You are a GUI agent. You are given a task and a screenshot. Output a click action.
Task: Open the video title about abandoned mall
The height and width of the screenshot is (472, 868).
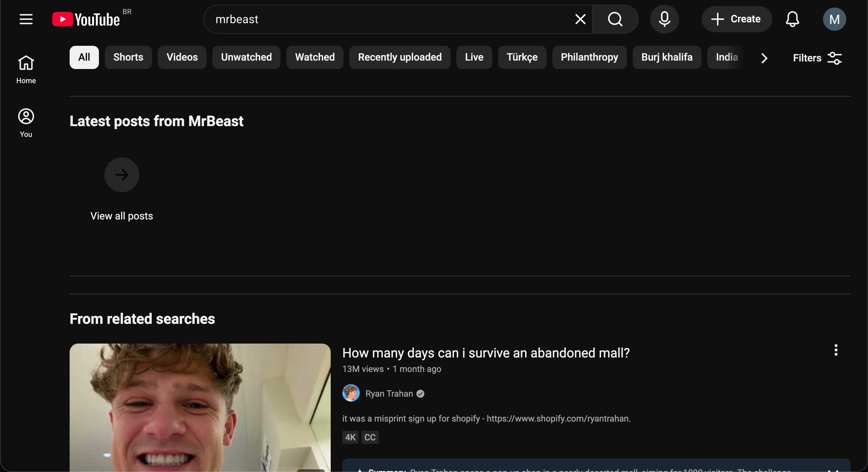[x=486, y=353]
